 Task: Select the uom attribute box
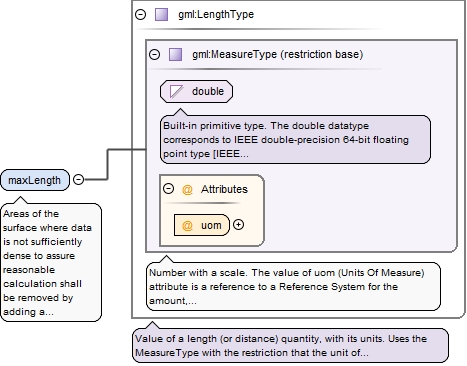(202, 225)
